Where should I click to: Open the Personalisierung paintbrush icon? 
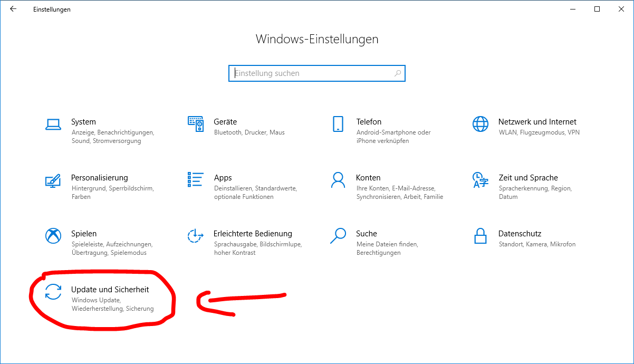pyautogui.click(x=53, y=180)
